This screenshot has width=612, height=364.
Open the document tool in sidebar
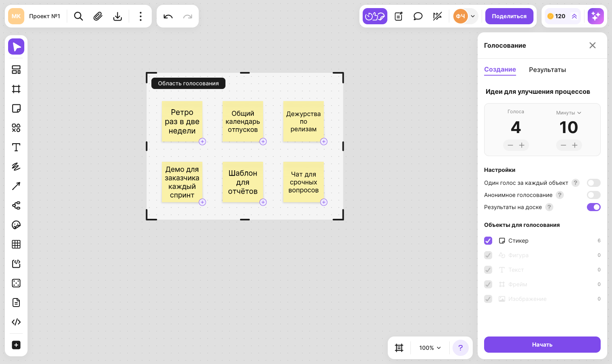(x=16, y=303)
